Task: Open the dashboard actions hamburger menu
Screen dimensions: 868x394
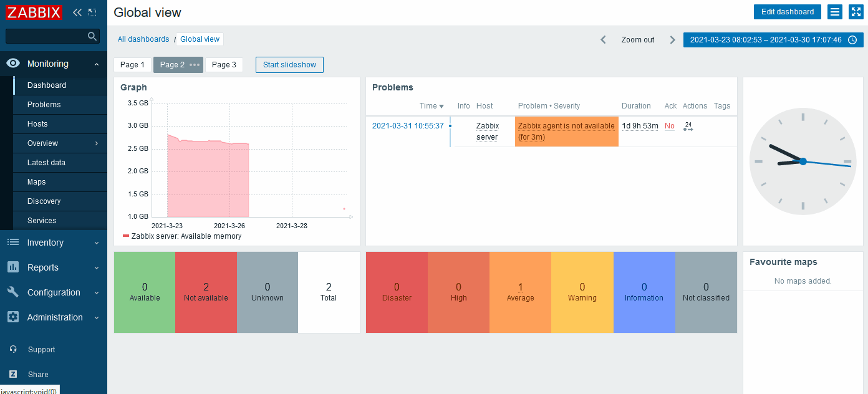Action: coord(836,12)
